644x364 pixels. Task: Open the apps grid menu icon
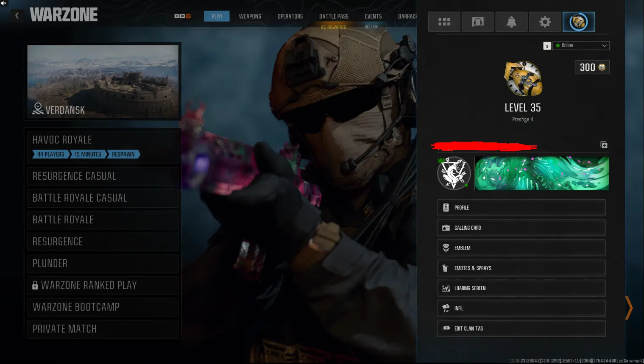444,22
